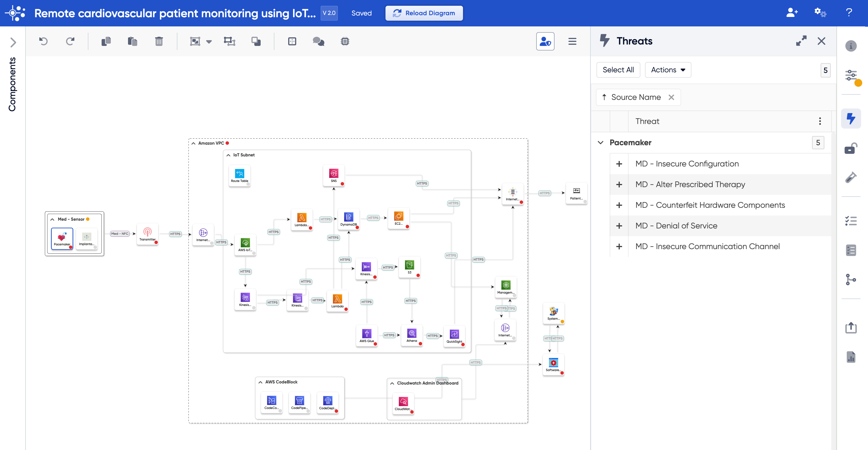
Task: Select the DynamoDB component node
Action: tap(348, 219)
